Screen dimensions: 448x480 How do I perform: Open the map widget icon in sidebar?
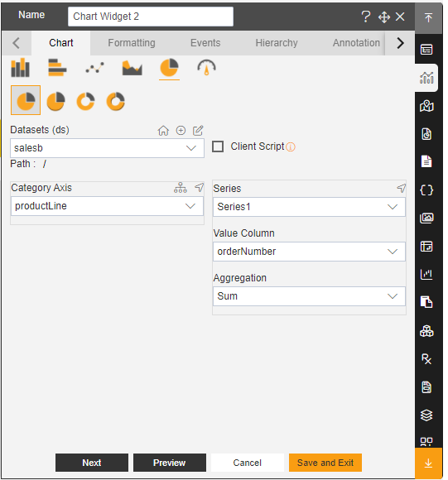(x=426, y=106)
